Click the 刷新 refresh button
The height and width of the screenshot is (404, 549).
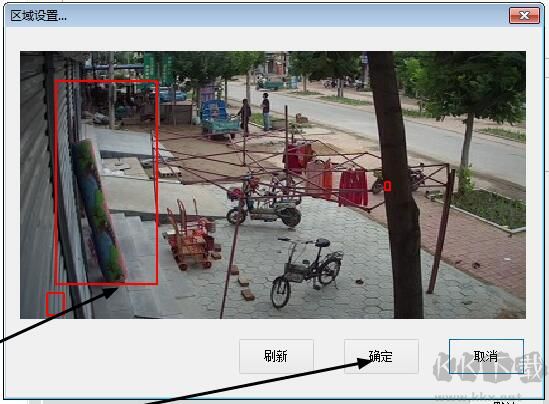(x=276, y=356)
